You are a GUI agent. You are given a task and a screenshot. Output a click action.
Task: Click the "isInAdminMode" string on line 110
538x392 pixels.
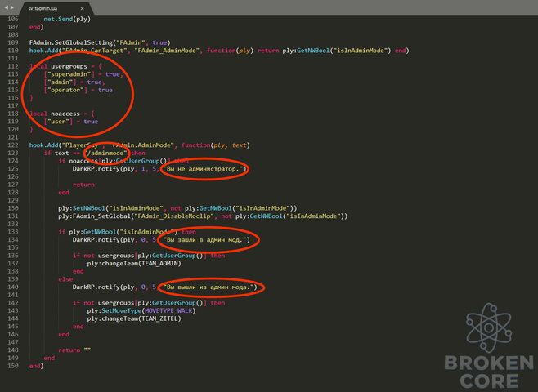363,51
